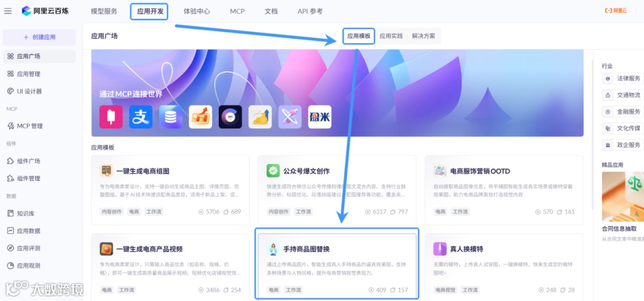Open the 盈米 MCP icon

(320, 117)
